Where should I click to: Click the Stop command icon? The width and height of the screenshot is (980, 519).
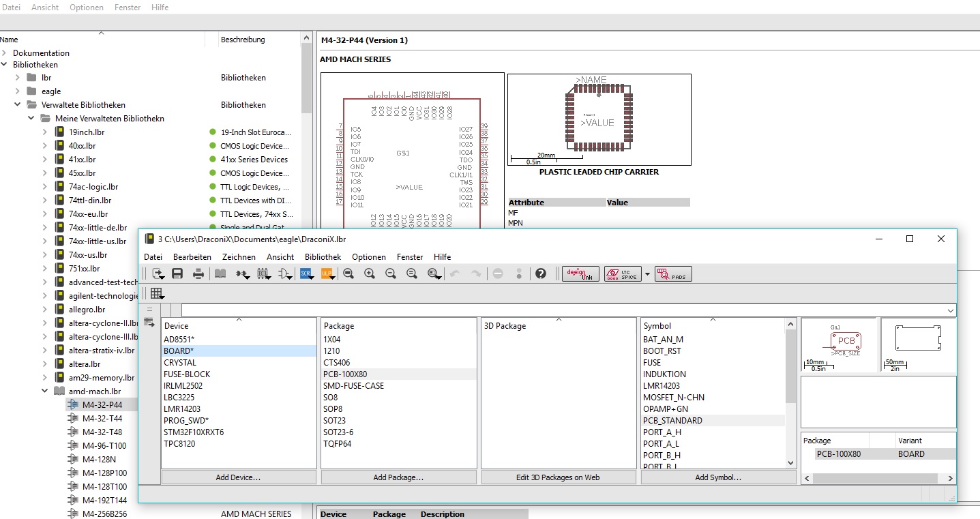[498, 273]
